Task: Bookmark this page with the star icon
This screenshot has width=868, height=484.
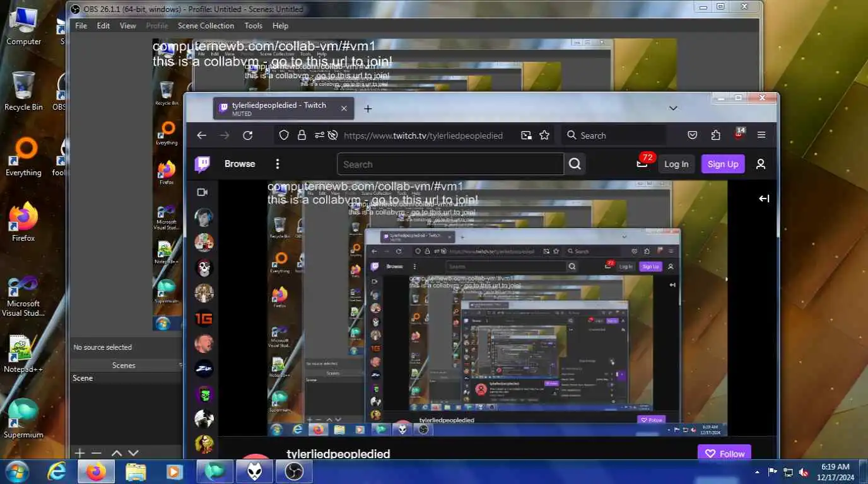Action: click(x=544, y=135)
